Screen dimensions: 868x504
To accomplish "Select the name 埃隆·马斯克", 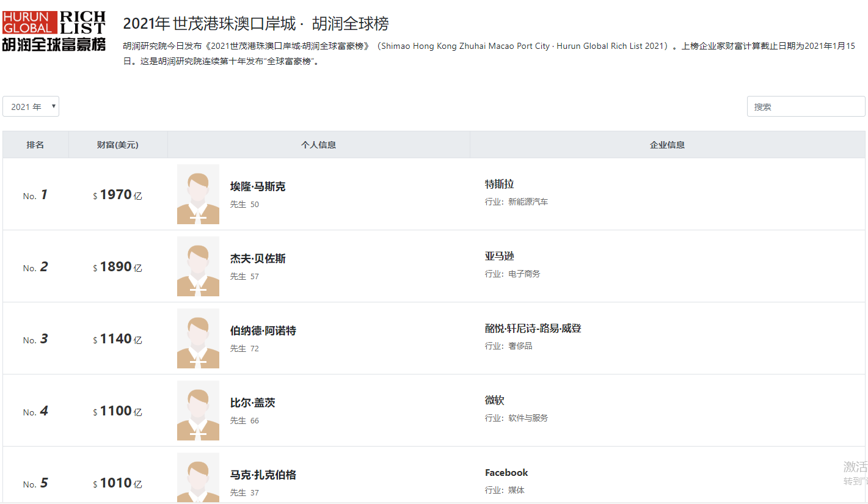I will click(x=257, y=187).
